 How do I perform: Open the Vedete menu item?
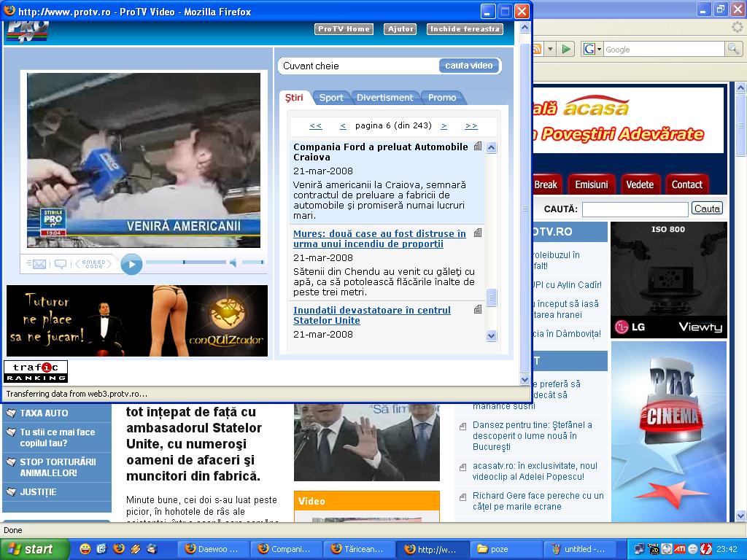640,184
